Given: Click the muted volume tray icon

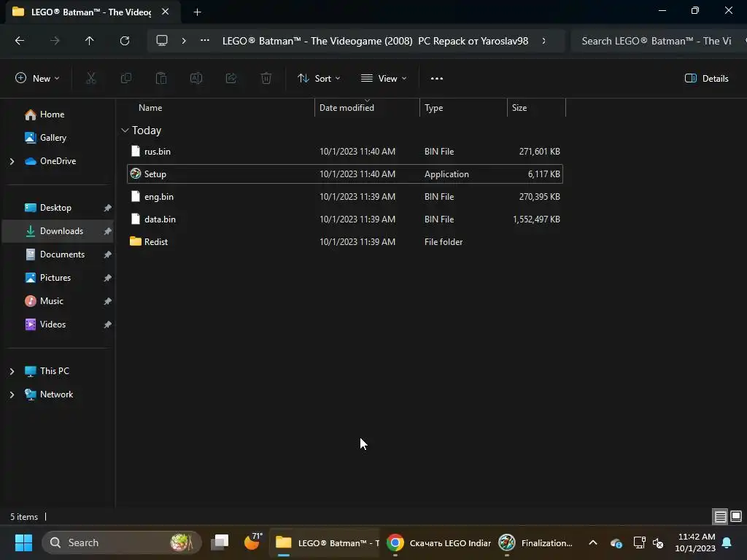Looking at the screenshot, I should point(658,542).
